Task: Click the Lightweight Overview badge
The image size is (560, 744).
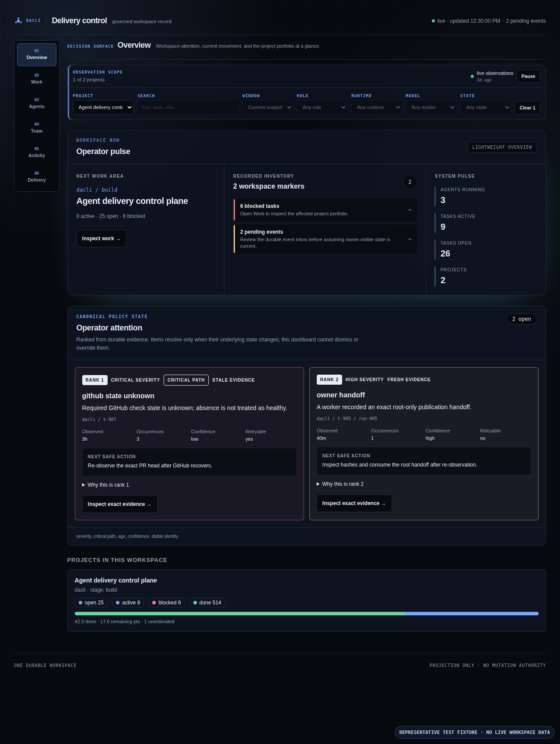Action: tap(502, 147)
